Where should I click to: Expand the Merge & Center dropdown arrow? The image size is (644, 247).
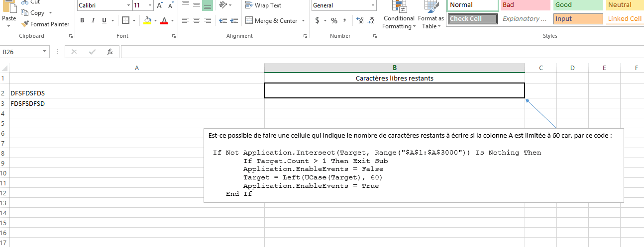click(x=303, y=21)
